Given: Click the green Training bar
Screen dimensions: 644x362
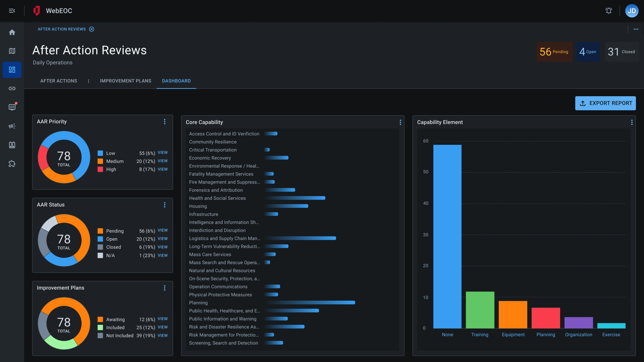Looking at the screenshot, I should (x=480, y=310).
